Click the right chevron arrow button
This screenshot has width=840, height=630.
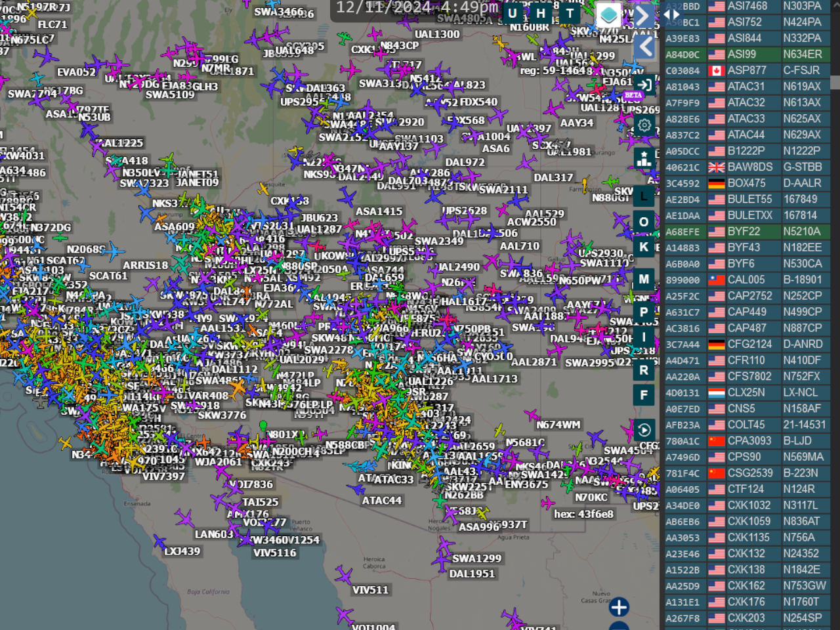tap(644, 15)
